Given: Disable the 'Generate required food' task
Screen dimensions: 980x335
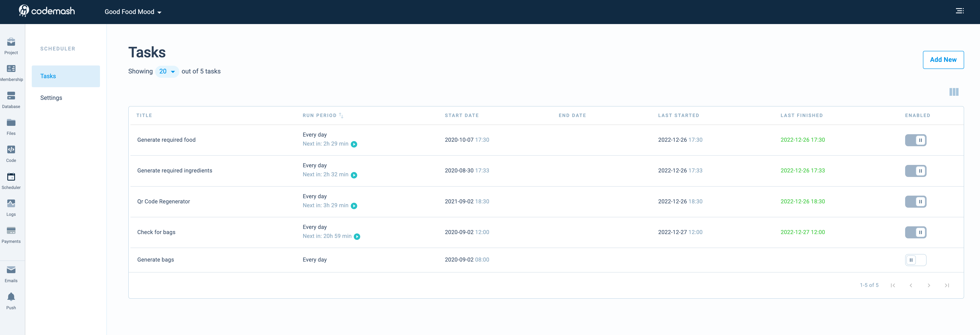Looking at the screenshot, I should click(915, 140).
